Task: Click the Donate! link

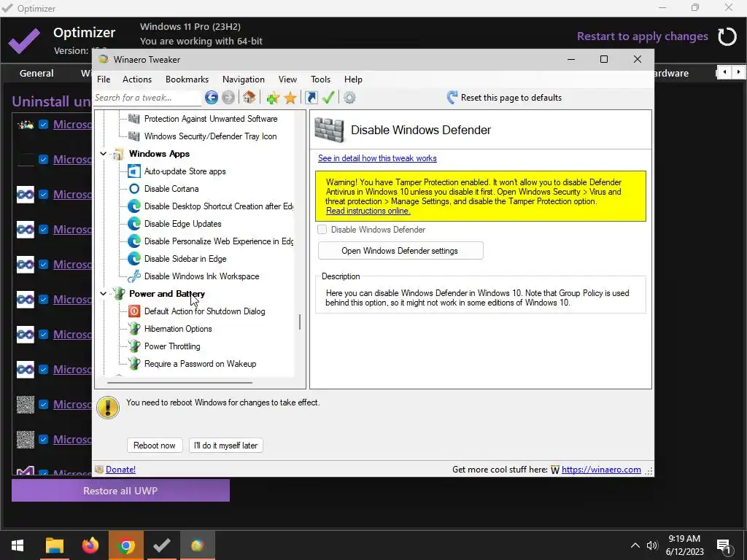Action: coord(120,470)
